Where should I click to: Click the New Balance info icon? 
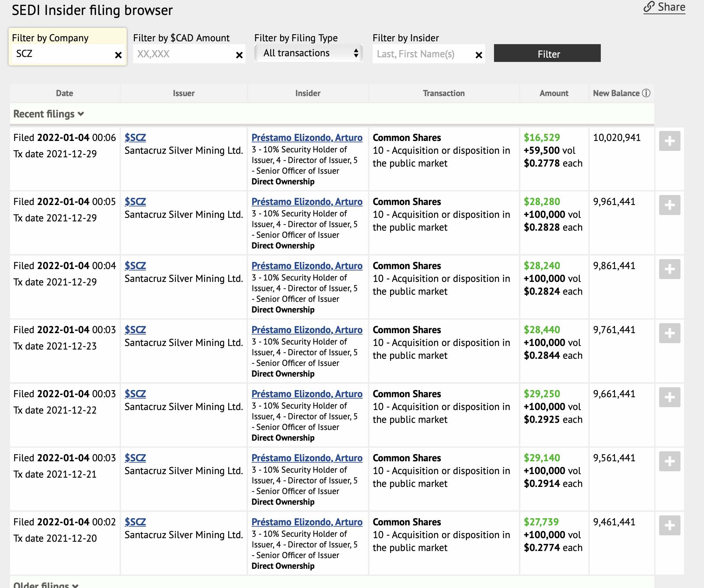(x=646, y=93)
